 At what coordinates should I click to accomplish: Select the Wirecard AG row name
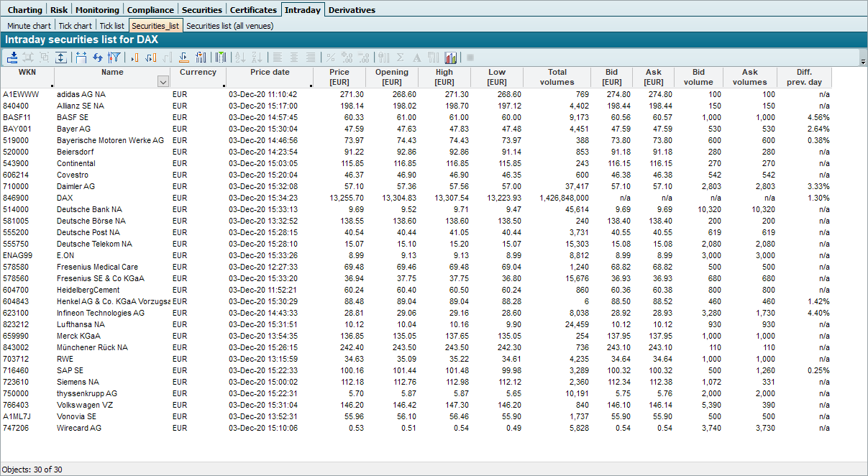click(79, 428)
